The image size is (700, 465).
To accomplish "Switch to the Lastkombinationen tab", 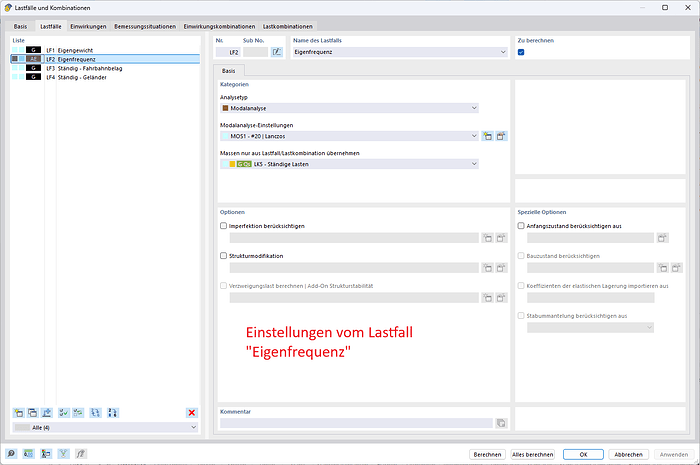I will [288, 26].
